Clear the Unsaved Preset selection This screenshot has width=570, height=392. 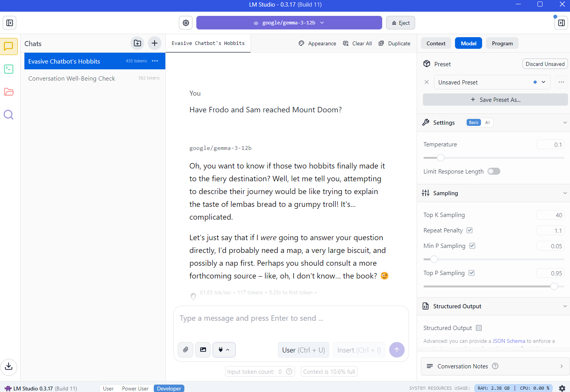tap(426, 82)
